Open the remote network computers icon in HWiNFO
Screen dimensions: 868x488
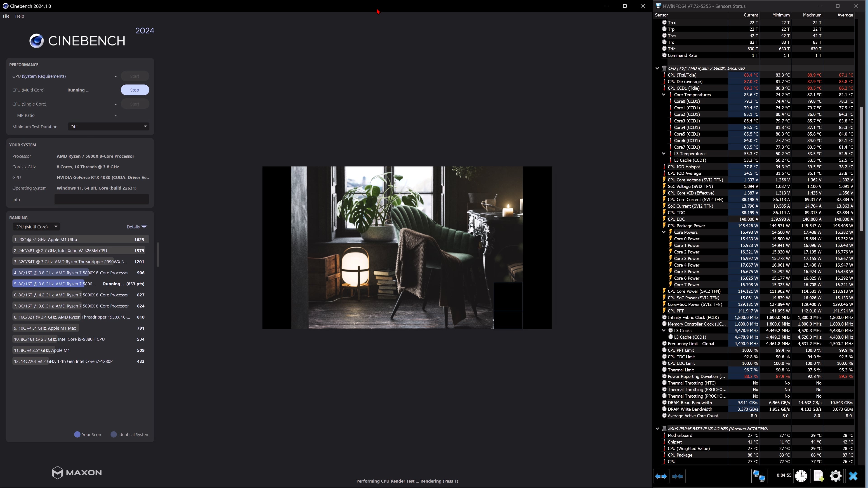pos(759,476)
